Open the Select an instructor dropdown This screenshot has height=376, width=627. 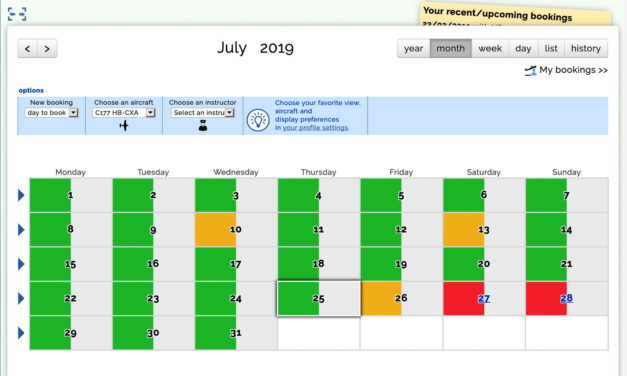[202, 113]
